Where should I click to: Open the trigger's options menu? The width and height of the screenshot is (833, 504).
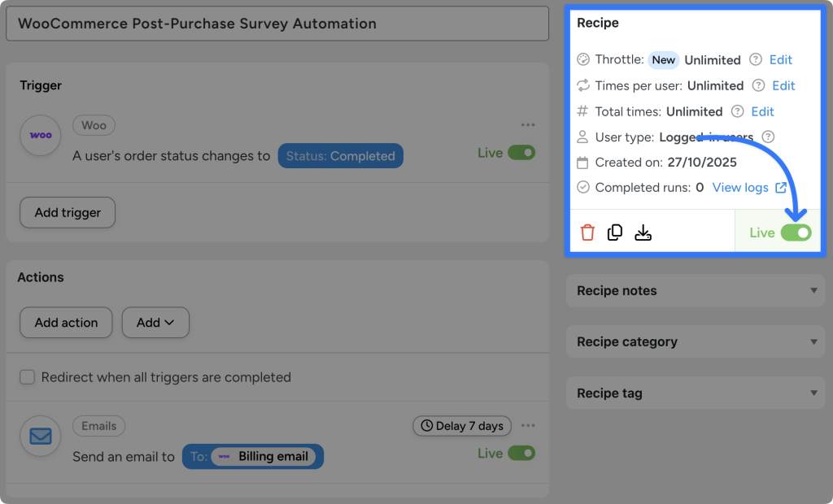pos(528,124)
